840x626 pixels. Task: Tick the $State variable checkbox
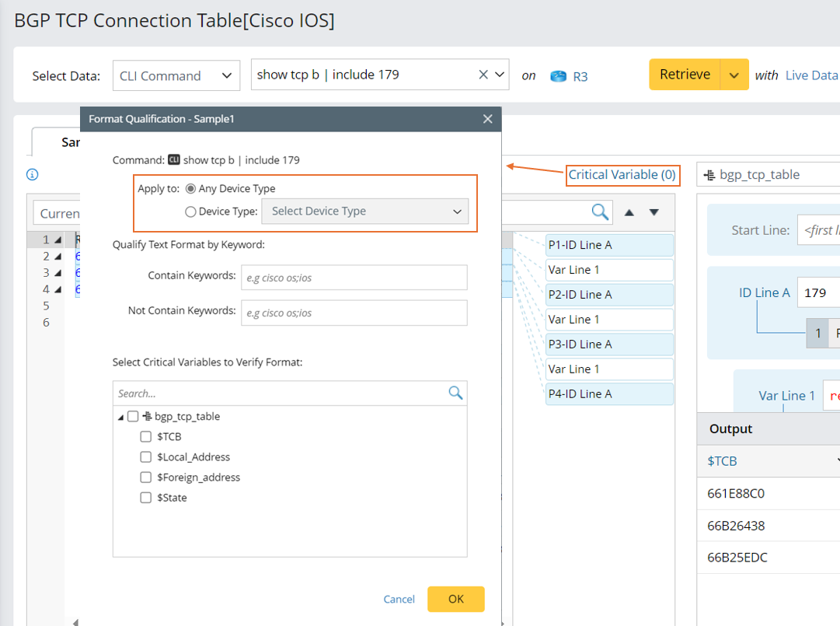coord(145,498)
